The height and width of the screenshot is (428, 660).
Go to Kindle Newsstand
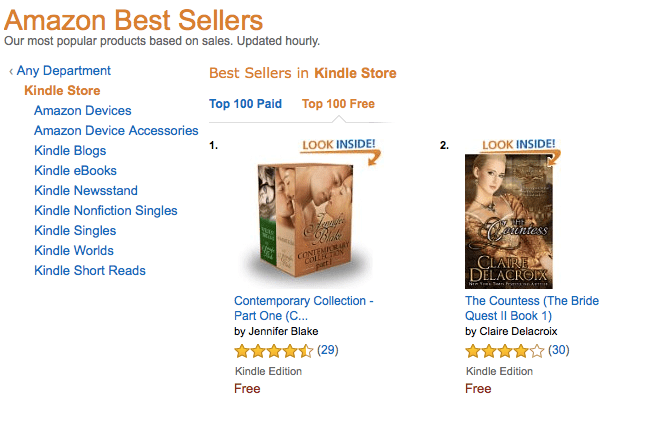(x=86, y=191)
